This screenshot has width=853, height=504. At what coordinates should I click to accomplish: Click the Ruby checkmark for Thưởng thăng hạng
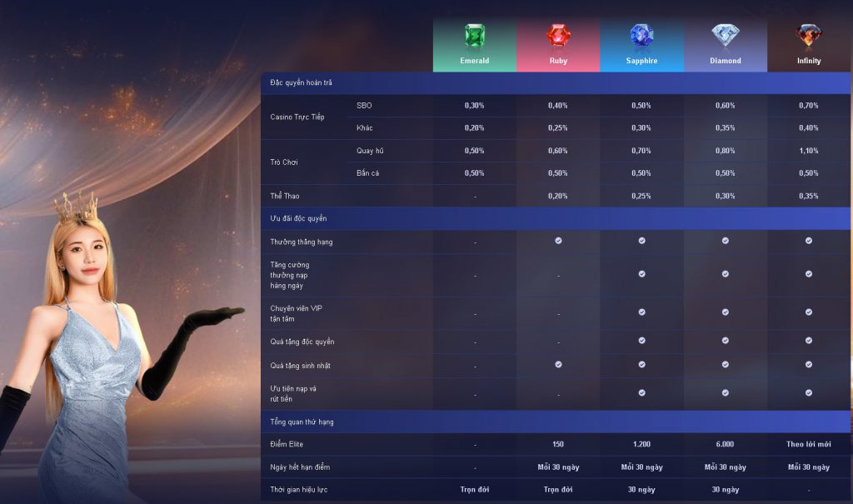(558, 241)
